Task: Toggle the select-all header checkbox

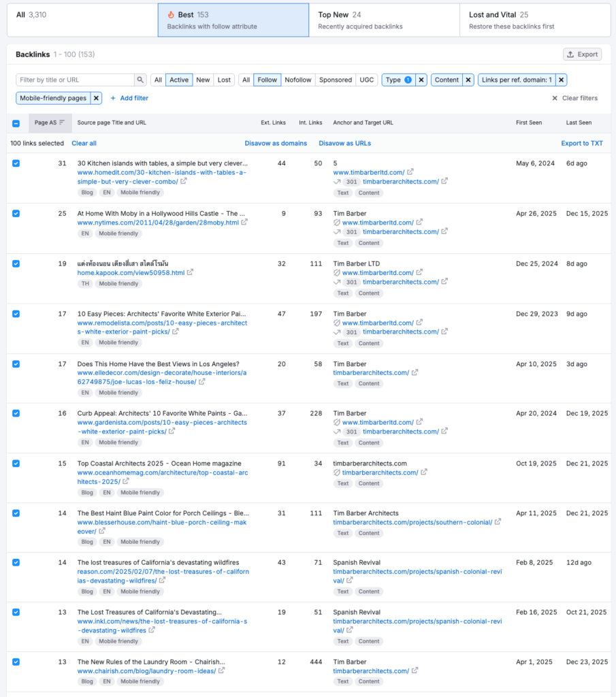Action: tap(16, 123)
